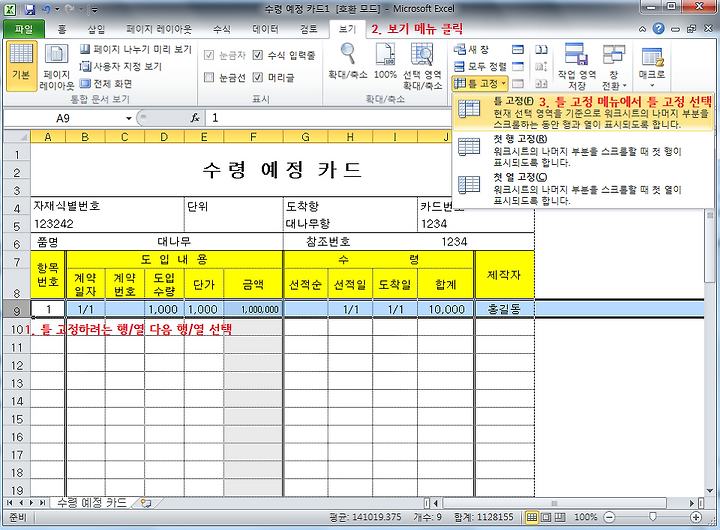The height and width of the screenshot is (530, 720).
Task: Select row 9 header
Action: pyautogui.click(x=17, y=310)
